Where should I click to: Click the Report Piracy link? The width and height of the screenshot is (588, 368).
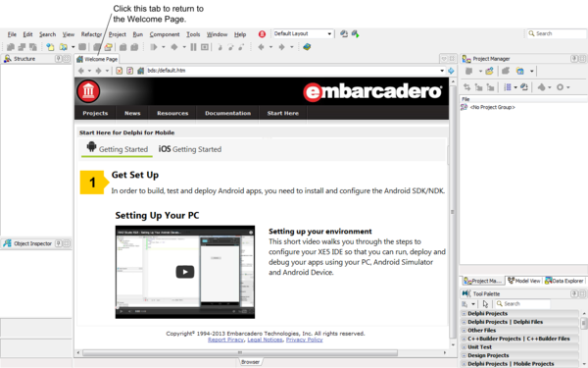(225, 340)
